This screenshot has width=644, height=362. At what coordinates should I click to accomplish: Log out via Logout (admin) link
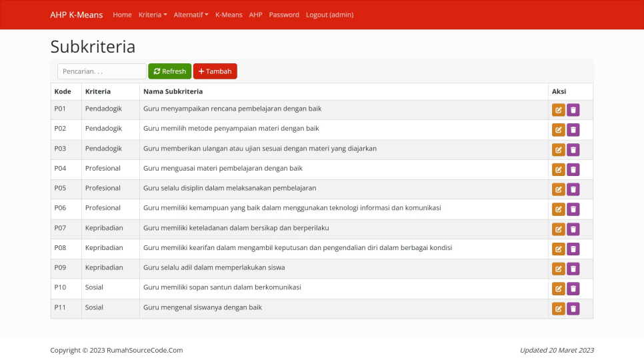point(329,15)
